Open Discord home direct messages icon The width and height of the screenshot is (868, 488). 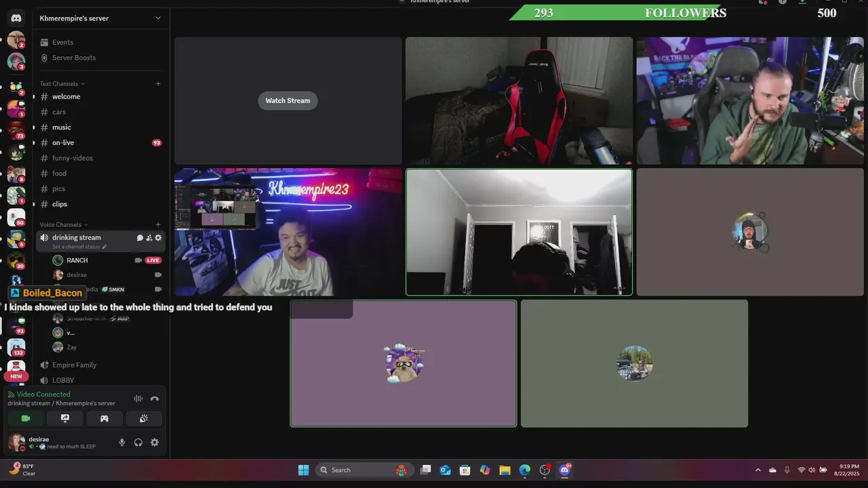(16, 18)
